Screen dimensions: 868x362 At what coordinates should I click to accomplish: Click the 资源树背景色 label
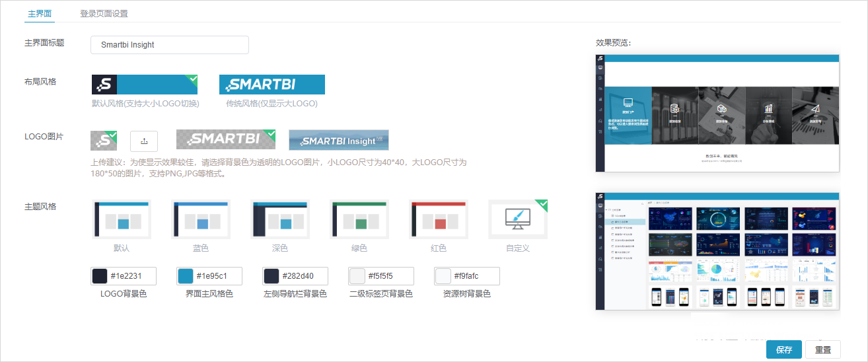pyautogui.click(x=467, y=294)
